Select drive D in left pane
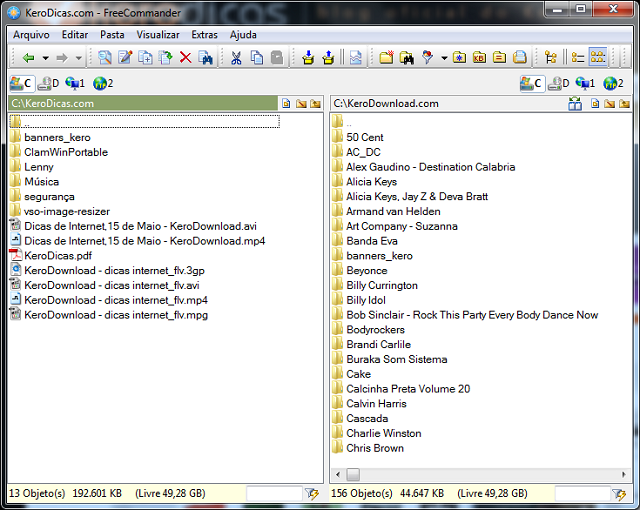 pos(49,84)
